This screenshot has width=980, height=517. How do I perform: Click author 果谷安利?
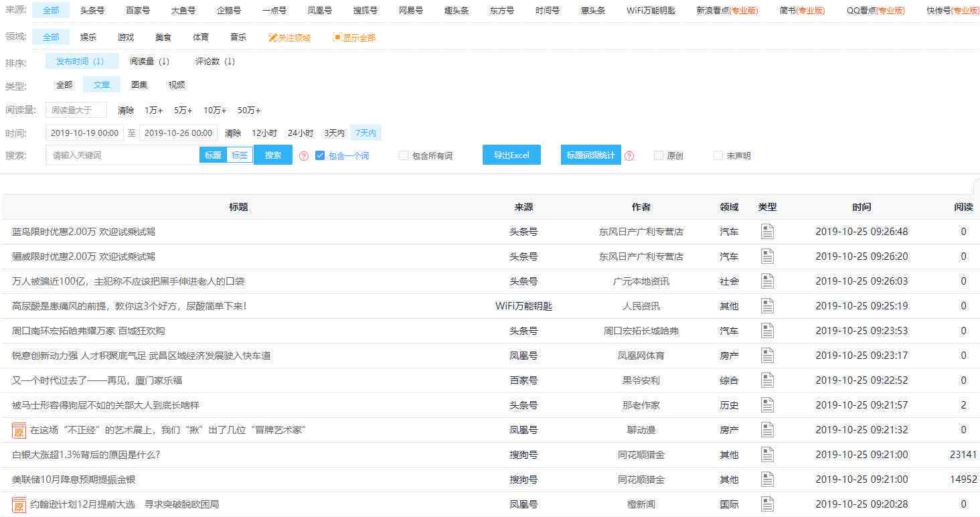click(641, 380)
